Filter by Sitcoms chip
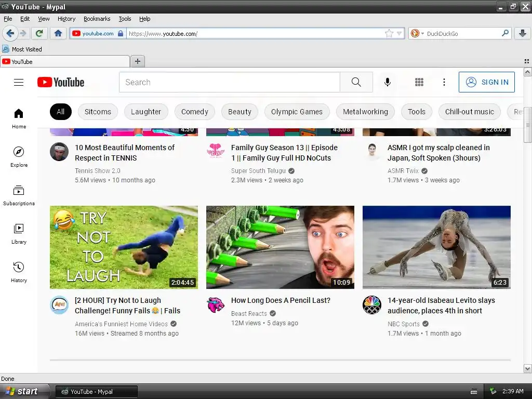Screen dimensions: 532x399 [x=98, y=112]
